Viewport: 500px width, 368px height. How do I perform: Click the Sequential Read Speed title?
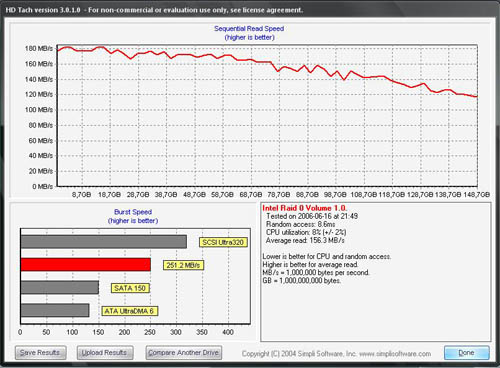(x=249, y=29)
